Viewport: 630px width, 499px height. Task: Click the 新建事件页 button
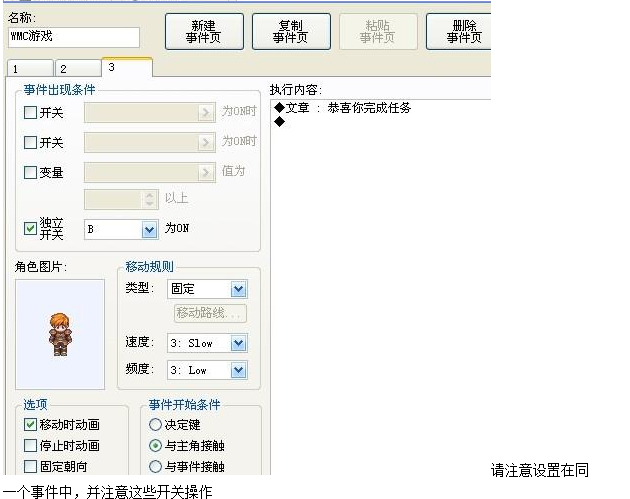point(204,31)
